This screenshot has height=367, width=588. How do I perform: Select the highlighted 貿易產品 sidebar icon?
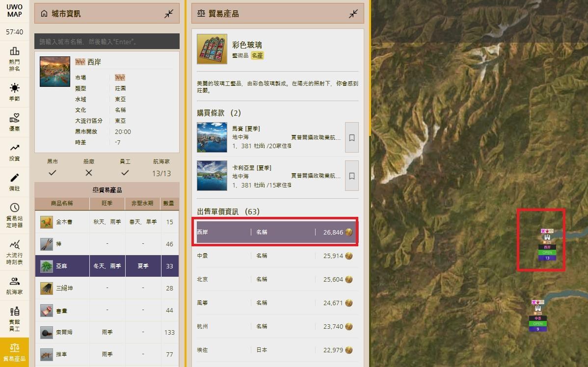point(15,349)
